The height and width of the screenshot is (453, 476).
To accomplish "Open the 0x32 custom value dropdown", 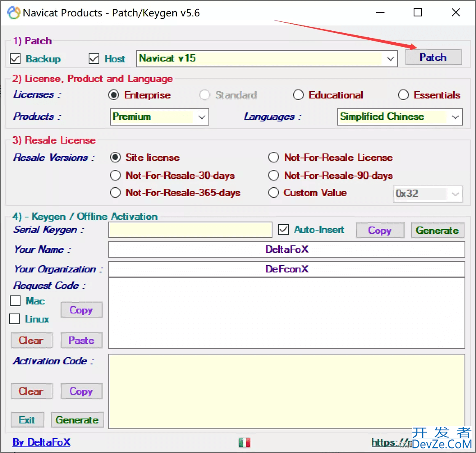I will point(428,194).
